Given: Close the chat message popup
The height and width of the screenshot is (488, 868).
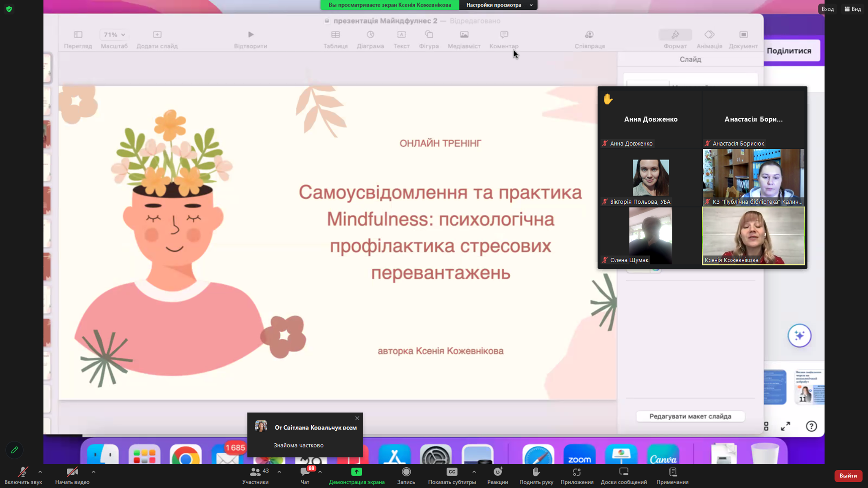Looking at the screenshot, I should coord(357,418).
